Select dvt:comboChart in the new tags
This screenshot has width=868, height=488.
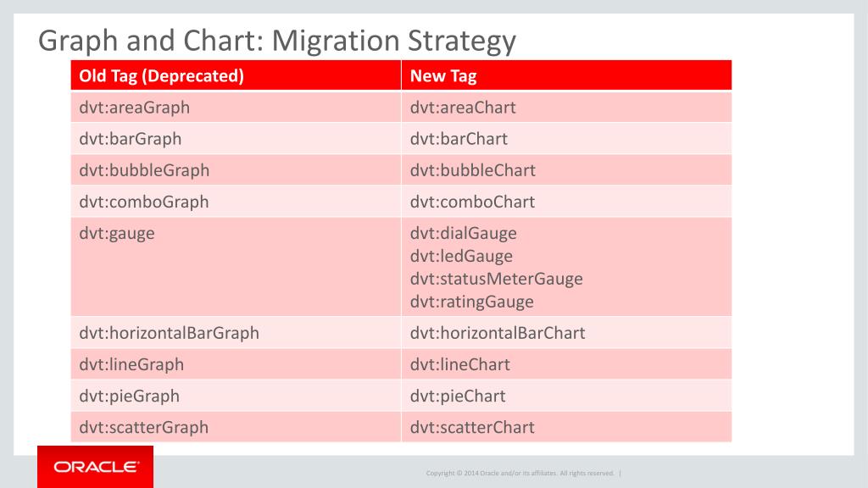point(566,202)
